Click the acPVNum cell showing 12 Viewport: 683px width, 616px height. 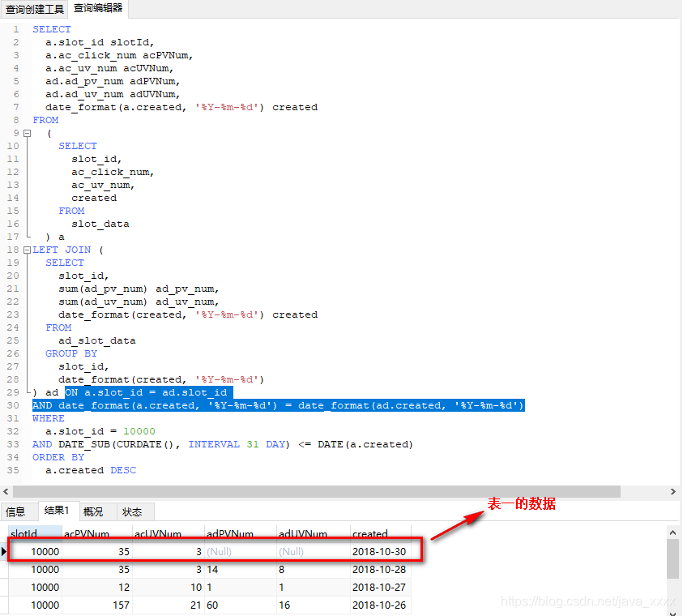pyautogui.click(x=97, y=588)
